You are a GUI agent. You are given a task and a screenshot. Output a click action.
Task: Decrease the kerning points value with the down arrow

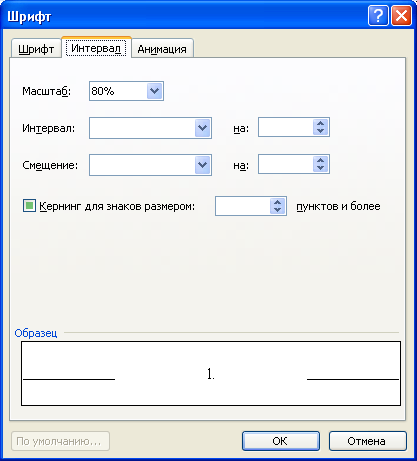[277, 210]
